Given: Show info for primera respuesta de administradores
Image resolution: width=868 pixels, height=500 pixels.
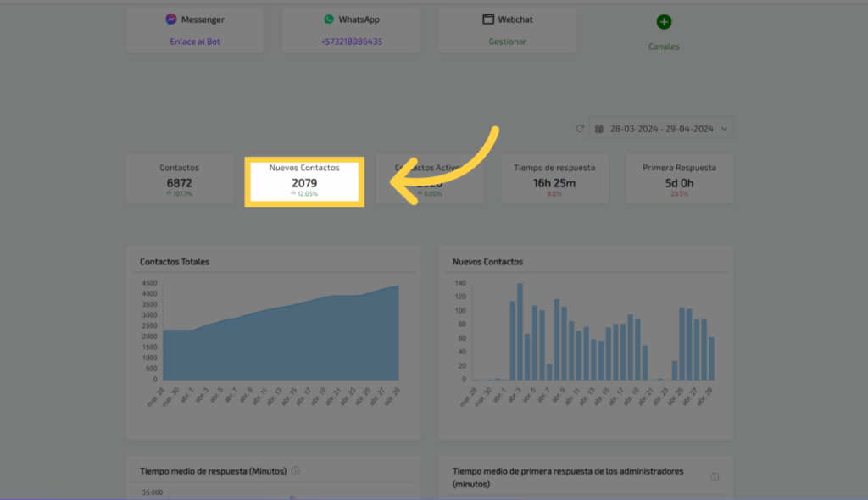Looking at the screenshot, I should click(715, 477).
